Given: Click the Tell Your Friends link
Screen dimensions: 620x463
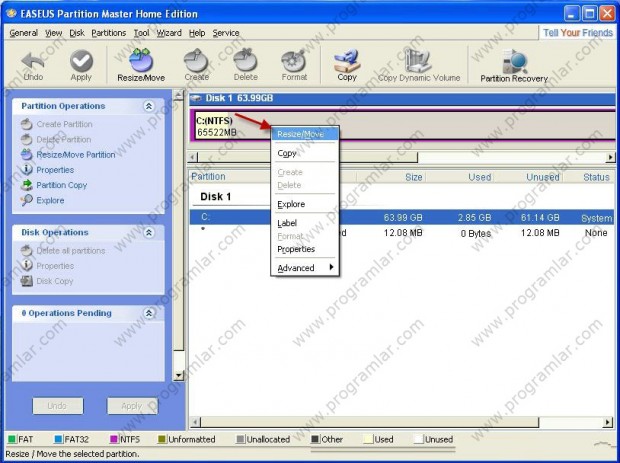Looking at the screenshot, I should click(x=578, y=33).
